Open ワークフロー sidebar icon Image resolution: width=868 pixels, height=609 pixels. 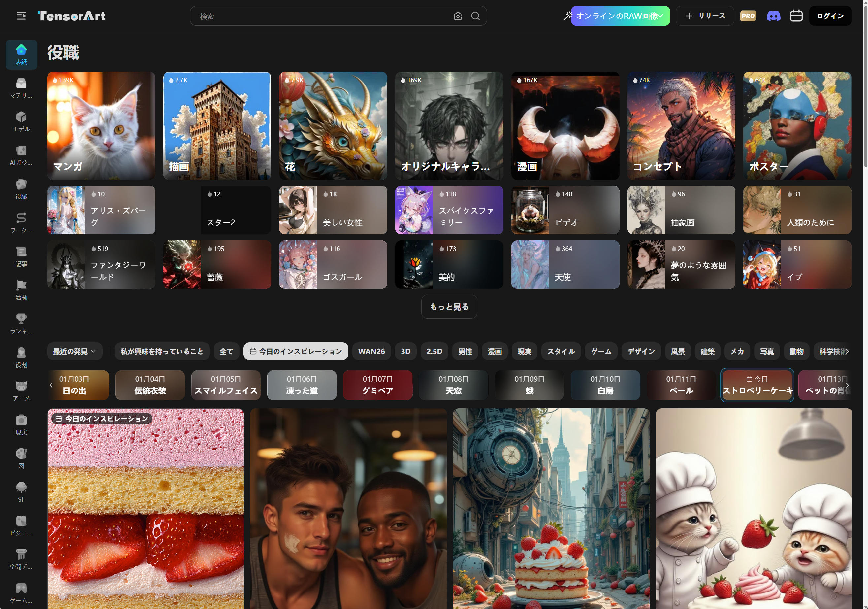[x=21, y=222]
